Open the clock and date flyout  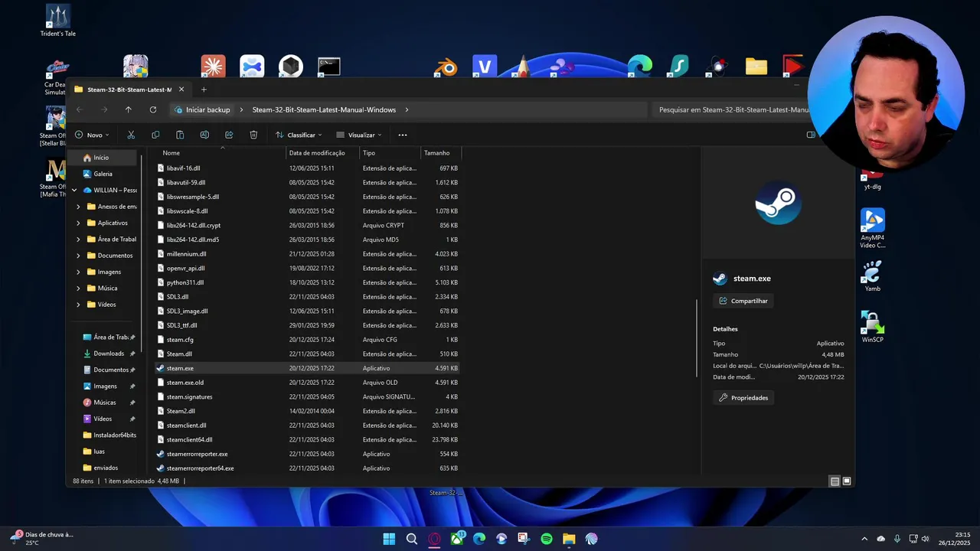click(x=955, y=539)
